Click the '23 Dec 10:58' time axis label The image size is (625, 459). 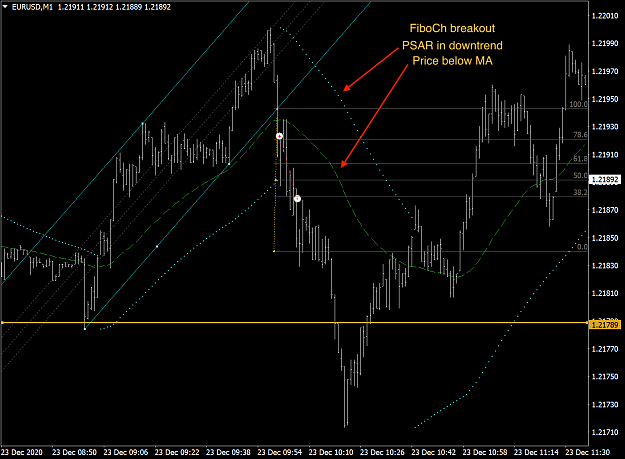tap(485, 452)
